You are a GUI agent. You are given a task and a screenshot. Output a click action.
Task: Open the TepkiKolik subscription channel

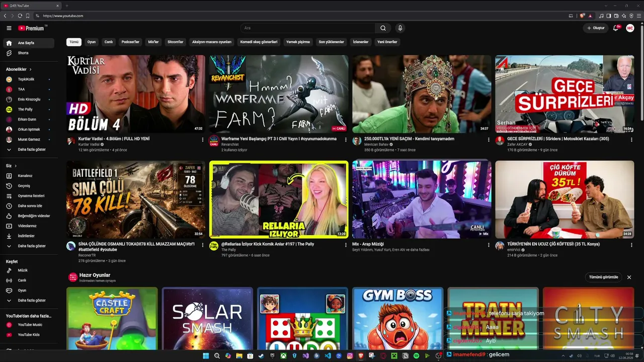(x=29, y=79)
